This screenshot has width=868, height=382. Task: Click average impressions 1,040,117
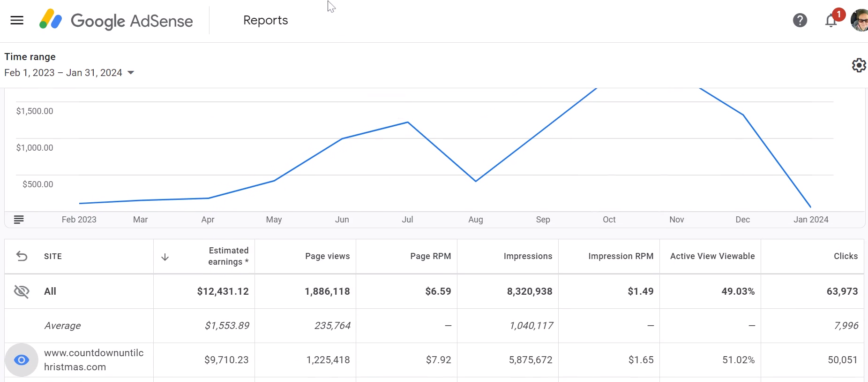tap(531, 326)
